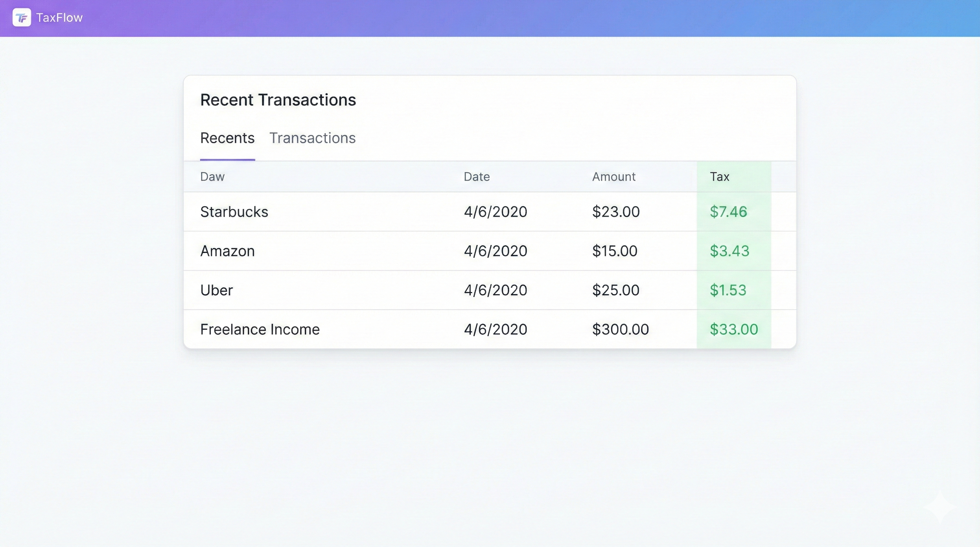Select the TaxFlow app icon in header
The width and height of the screenshot is (980, 547).
(x=22, y=17)
